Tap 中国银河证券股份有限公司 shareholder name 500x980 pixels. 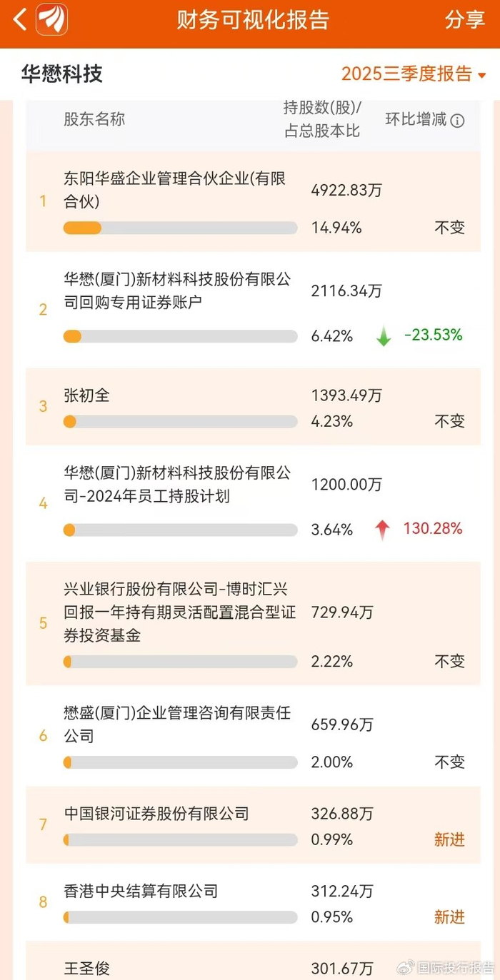tap(156, 813)
